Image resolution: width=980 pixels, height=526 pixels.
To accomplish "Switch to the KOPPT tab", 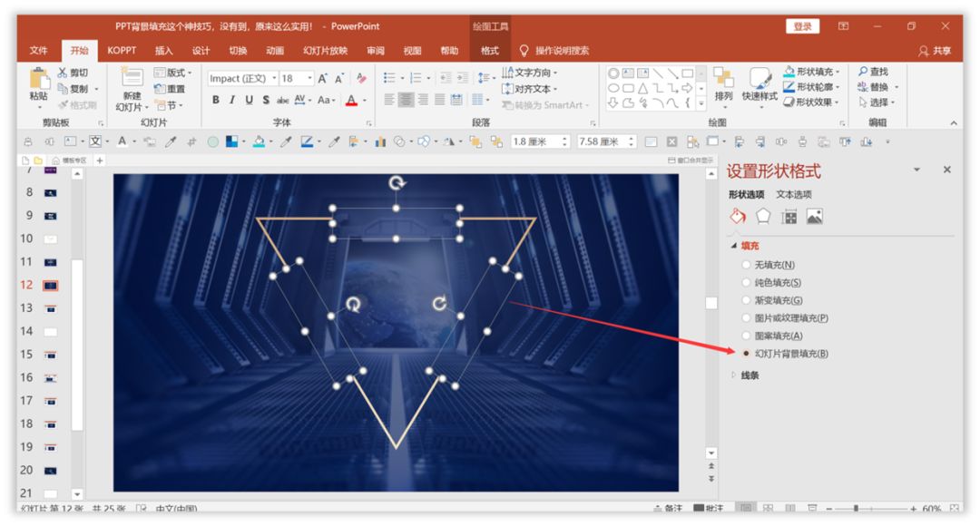I will pos(122,51).
